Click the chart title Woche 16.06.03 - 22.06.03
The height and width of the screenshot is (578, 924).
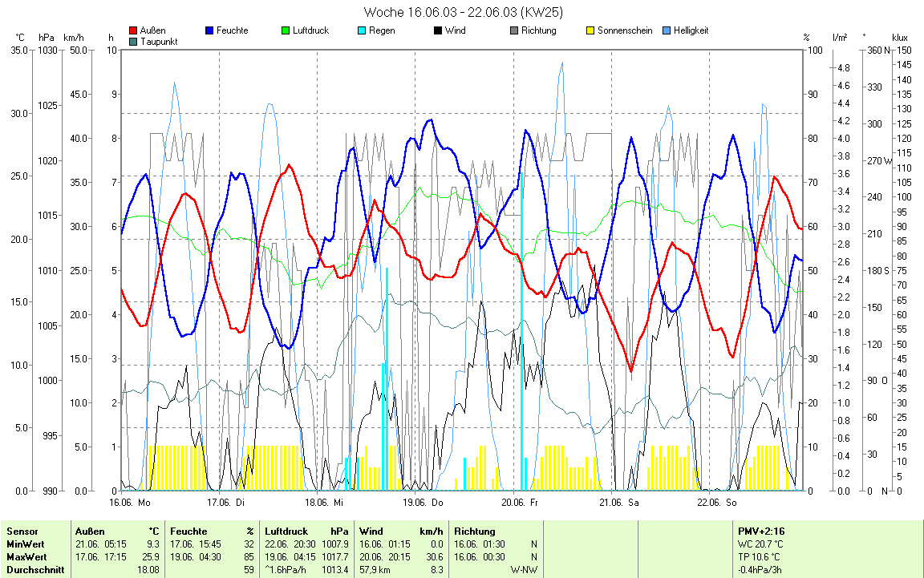pos(462,12)
